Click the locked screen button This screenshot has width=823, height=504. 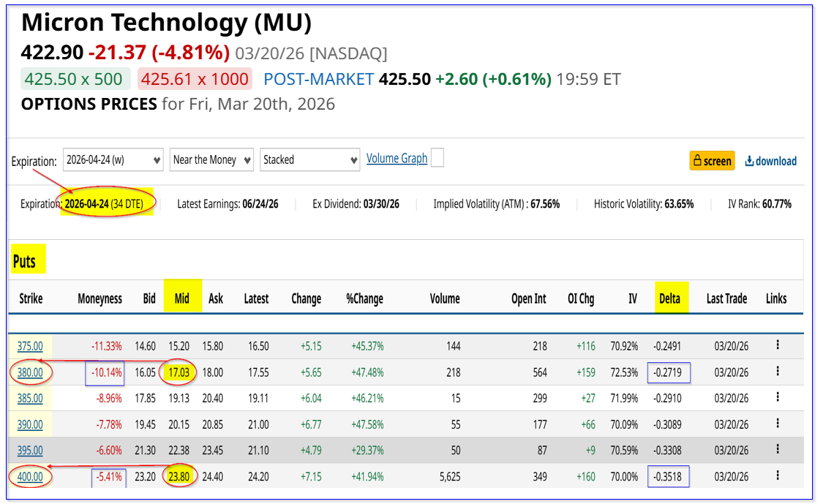click(712, 161)
